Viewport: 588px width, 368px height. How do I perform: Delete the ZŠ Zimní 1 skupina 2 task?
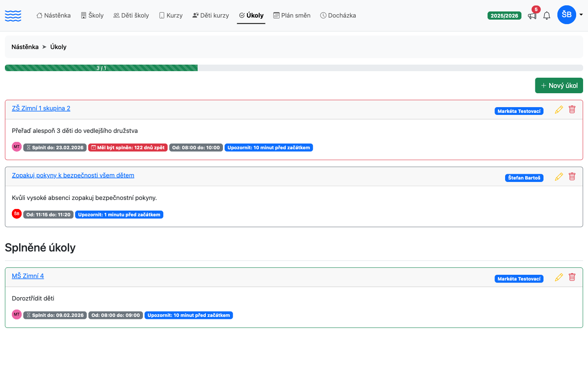pyautogui.click(x=572, y=110)
